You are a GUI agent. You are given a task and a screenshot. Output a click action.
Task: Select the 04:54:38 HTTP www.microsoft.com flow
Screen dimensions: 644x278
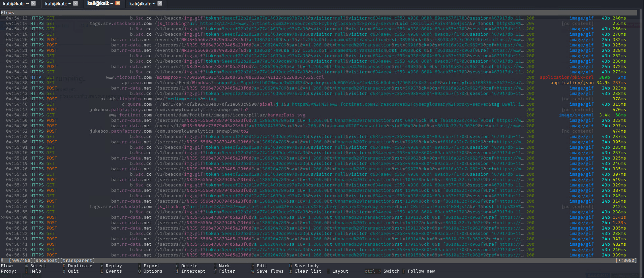pyautogui.click(x=318, y=77)
